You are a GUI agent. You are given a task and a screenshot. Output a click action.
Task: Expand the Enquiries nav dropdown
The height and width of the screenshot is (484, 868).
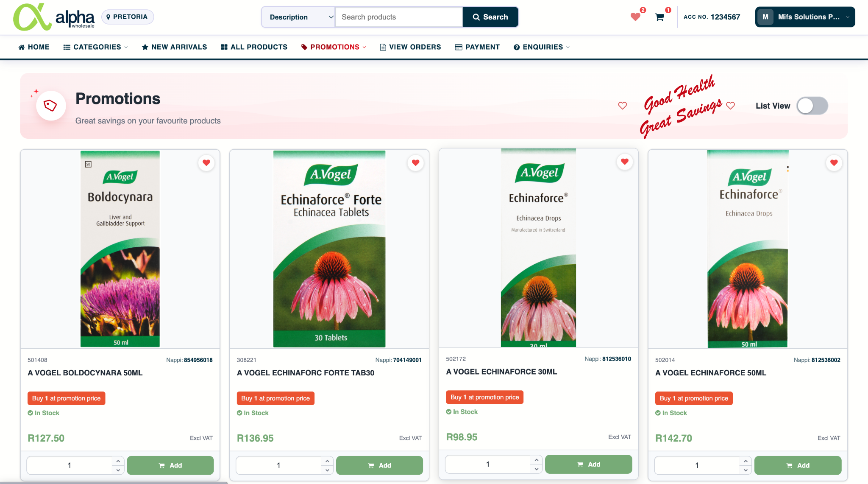(x=542, y=47)
